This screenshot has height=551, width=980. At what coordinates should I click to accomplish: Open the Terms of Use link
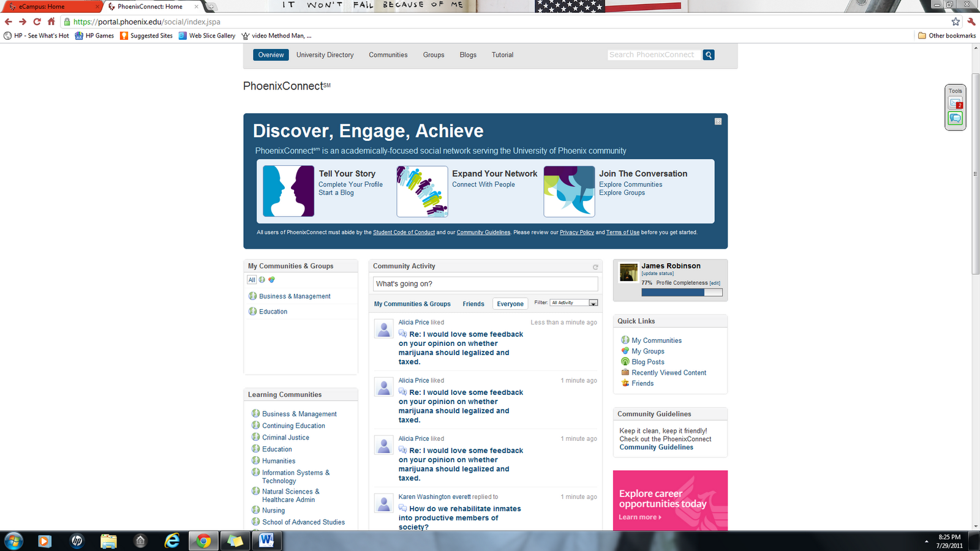[x=623, y=233]
